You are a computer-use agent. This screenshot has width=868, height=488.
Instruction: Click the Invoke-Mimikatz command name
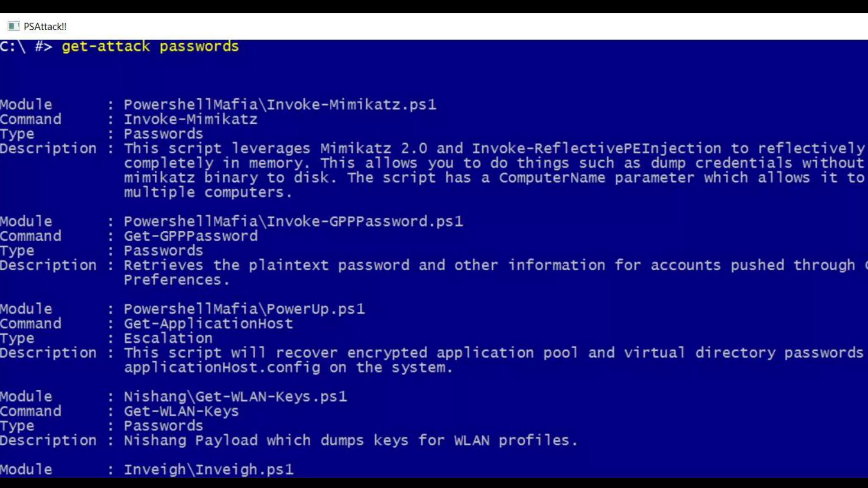[x=190, y=119]
